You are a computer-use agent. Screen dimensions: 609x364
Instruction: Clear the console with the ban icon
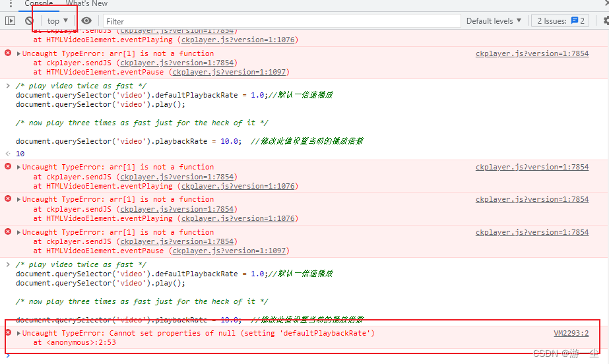[29, 21]
